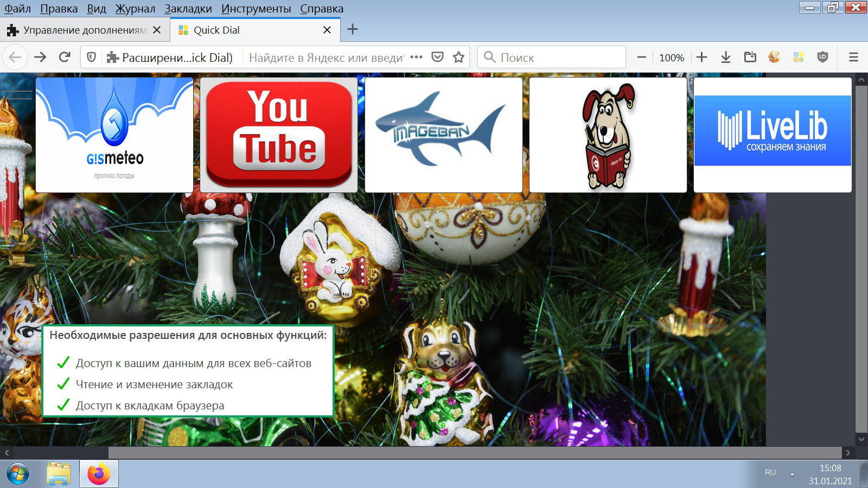Open the Вид menu
Screen dimensions: 868x488
97,9
